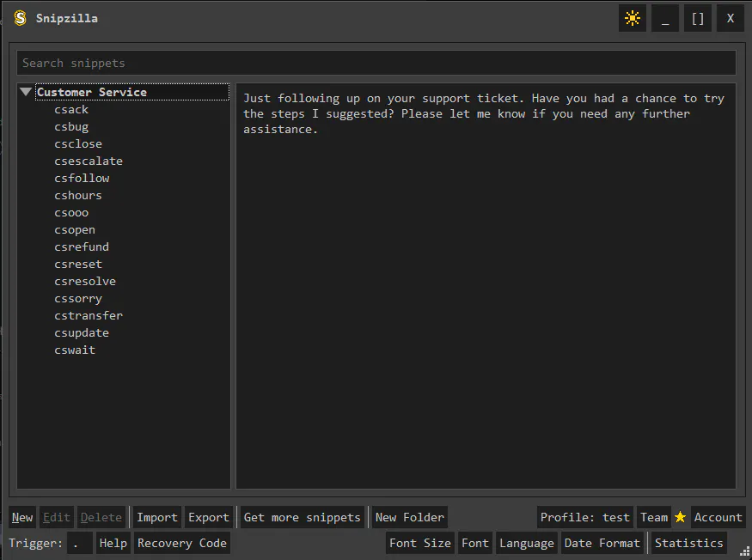The image size is (752, 560).
Task: Select the csfollow snippet
Action: pos(82,179)
